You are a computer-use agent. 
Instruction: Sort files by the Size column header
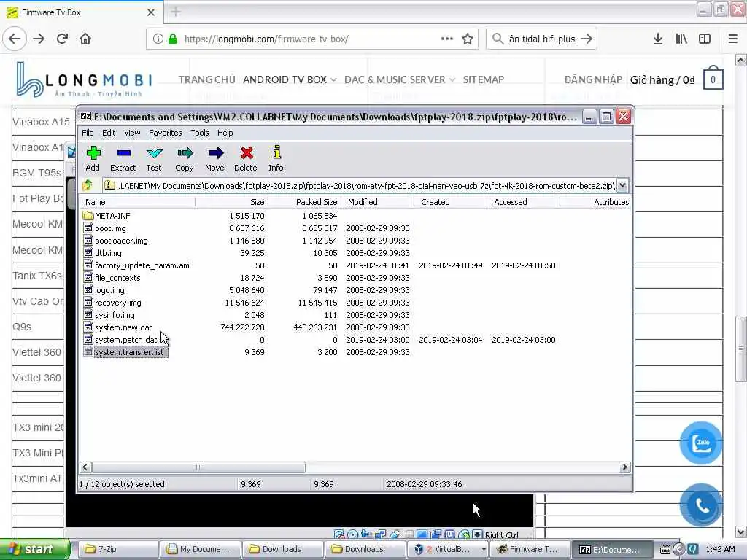(x=231, y=202)
